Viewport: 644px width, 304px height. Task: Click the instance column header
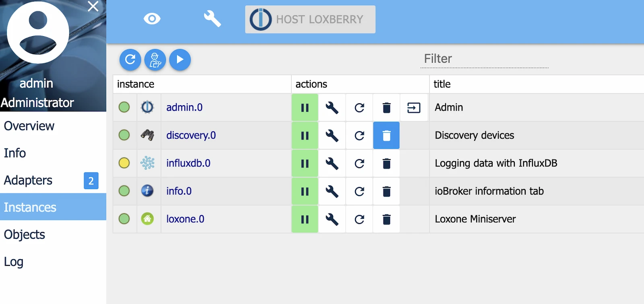click(202, 84)
